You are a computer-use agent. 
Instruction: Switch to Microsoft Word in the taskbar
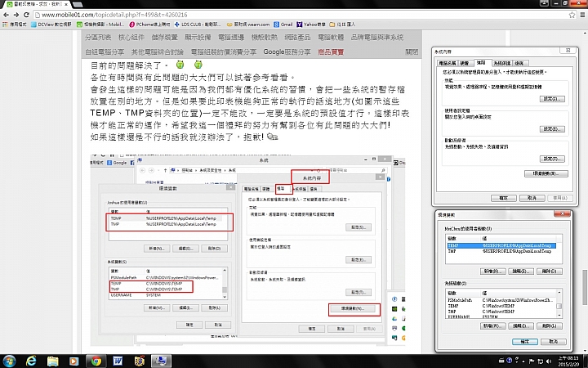[x=118, y=361]
